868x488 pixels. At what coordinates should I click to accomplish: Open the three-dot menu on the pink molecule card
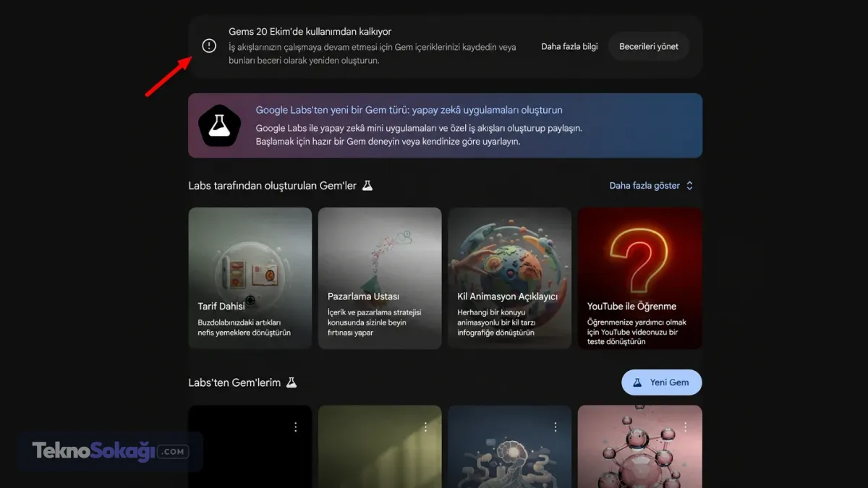coord(686,427)
